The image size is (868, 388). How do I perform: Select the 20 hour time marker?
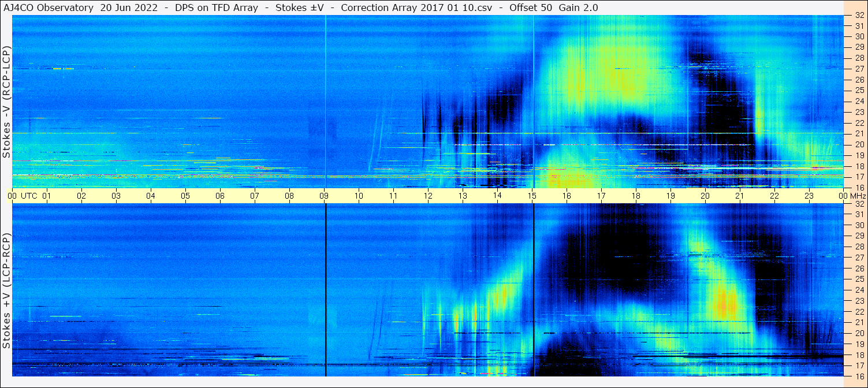(x=705, y=196)
